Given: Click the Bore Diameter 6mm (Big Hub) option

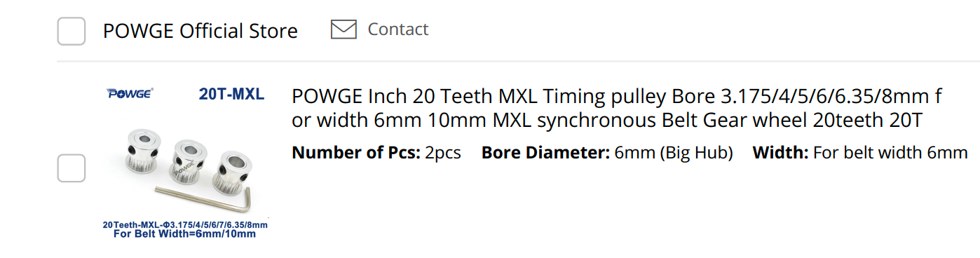Looking at the screenshot, I should click(x=607, y=152).
